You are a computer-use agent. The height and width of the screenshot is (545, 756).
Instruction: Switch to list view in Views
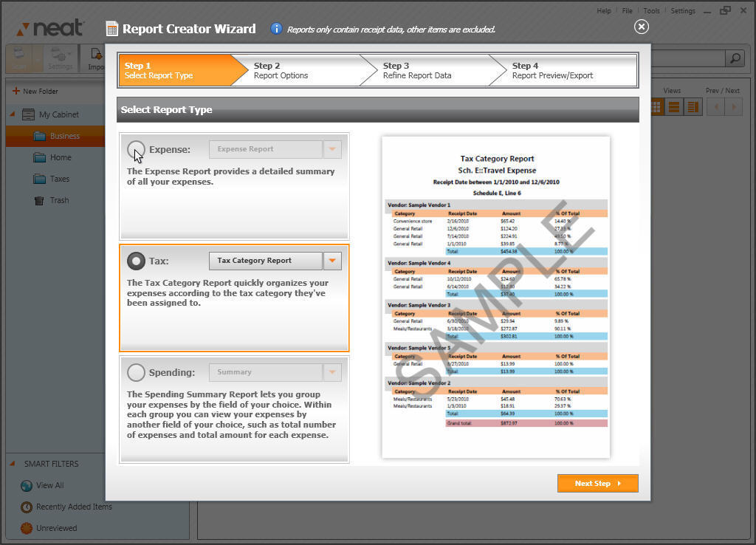(674, 106)
